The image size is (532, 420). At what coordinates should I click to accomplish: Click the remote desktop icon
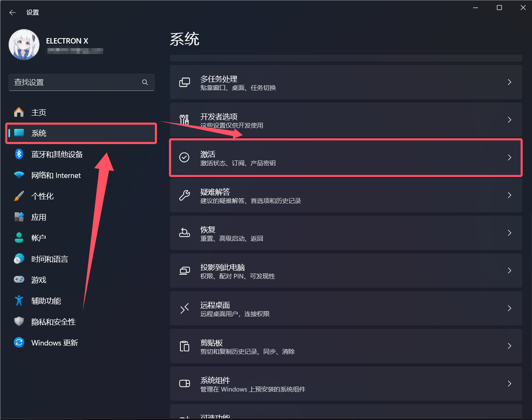pyautogui.click(x=184, y=309)
